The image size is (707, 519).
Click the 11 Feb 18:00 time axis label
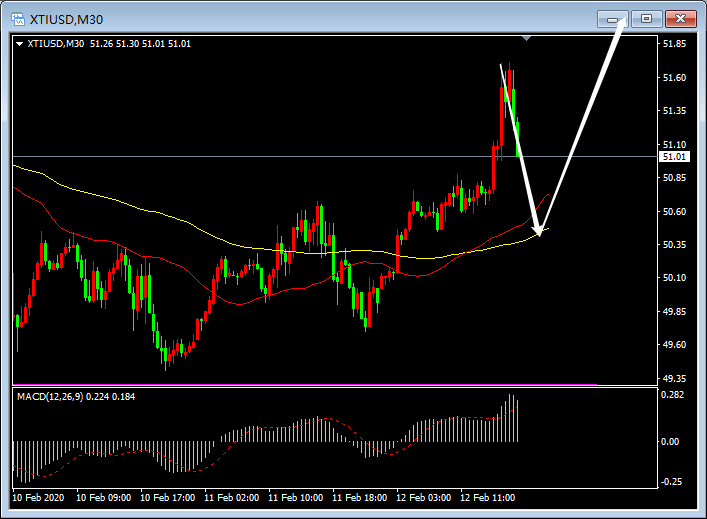click(x=360, y=498)
